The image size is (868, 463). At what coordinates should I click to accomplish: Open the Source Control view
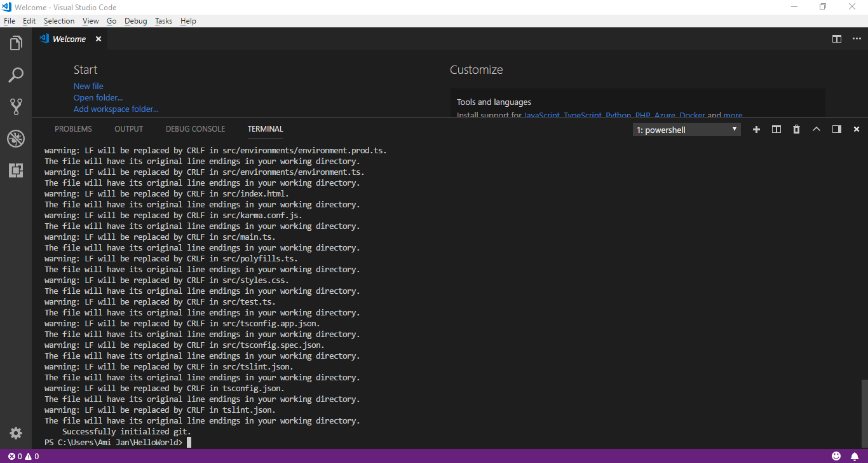16,106
